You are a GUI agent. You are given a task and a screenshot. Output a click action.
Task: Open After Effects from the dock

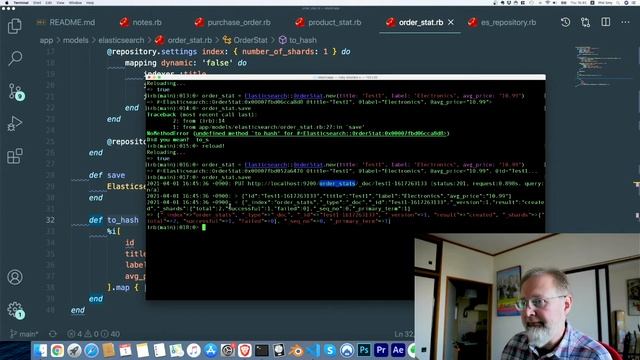click(398, 350)
